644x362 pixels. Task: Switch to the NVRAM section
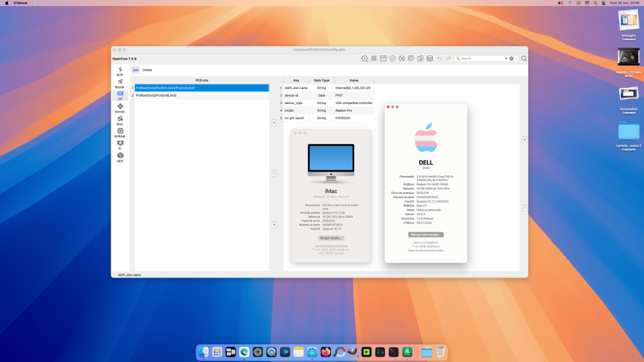click(x=120, y=132)
